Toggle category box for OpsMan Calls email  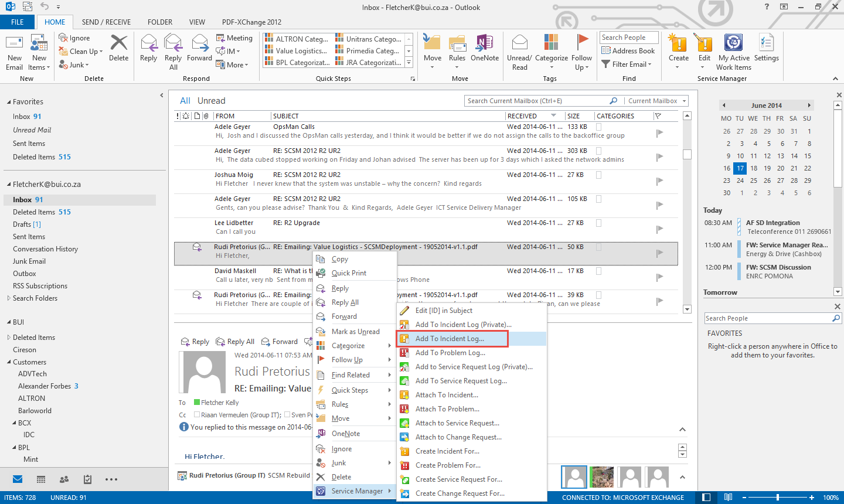[598, 127]
